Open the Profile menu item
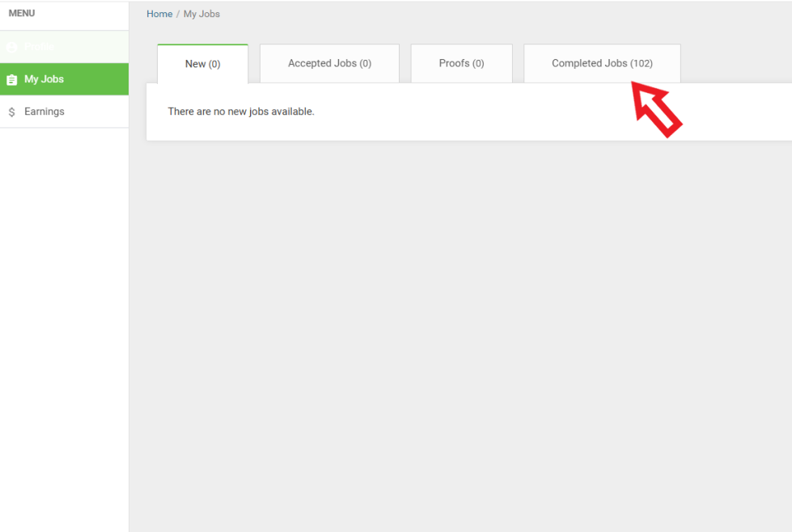Screen dimensions: 792x532 (39, 47)
